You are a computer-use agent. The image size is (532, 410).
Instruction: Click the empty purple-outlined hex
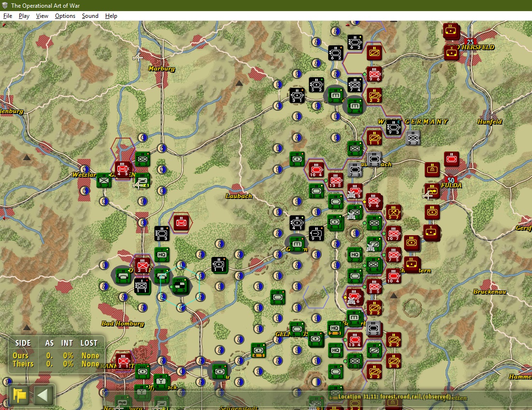(x=316, y=297)
